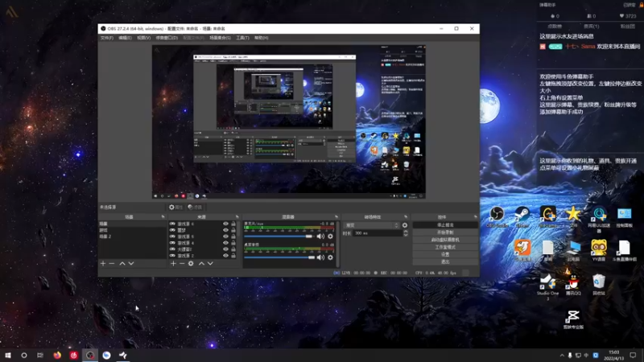This screenshot has height=362, width=644.
Task: Hide the topmost source with its eye icon
Action: [x=225, y=224]
